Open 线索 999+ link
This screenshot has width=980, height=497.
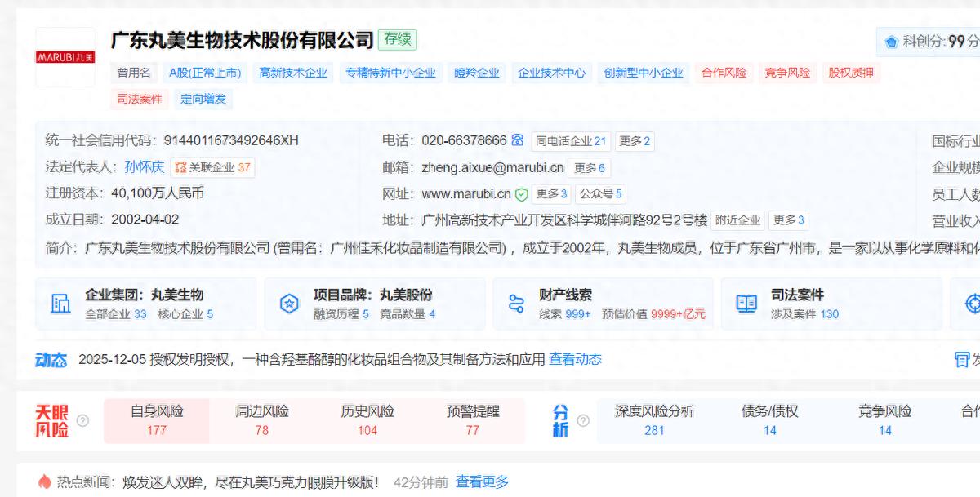565,314
